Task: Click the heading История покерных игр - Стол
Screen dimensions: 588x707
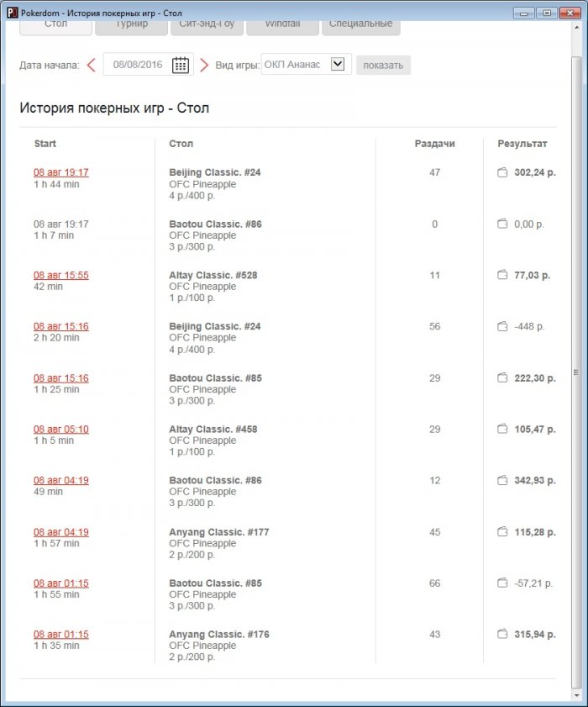Action: click(114, 108)
